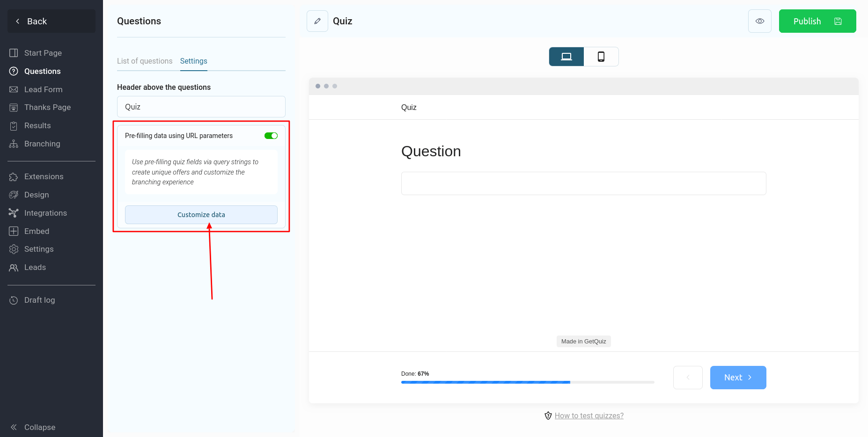
Task: Click the shield icon by test link
Action: [548, 415]
